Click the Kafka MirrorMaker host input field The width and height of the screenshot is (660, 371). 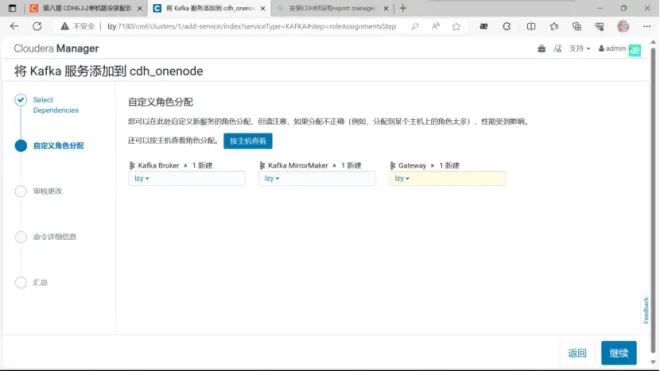317,179
